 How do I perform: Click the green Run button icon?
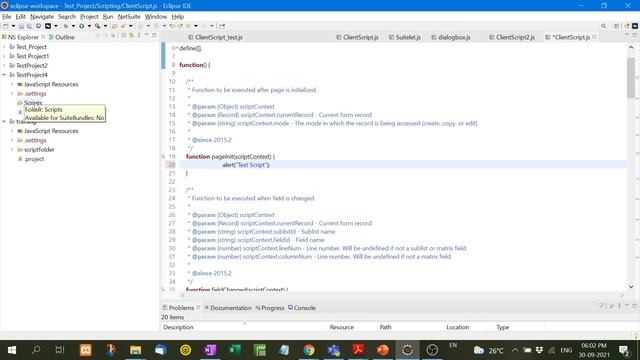pos(82,26)
